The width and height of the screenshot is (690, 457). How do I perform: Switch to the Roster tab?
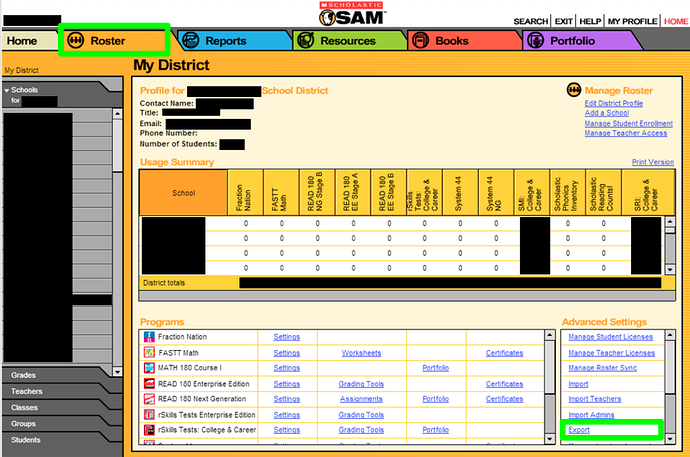click(114, 40)
